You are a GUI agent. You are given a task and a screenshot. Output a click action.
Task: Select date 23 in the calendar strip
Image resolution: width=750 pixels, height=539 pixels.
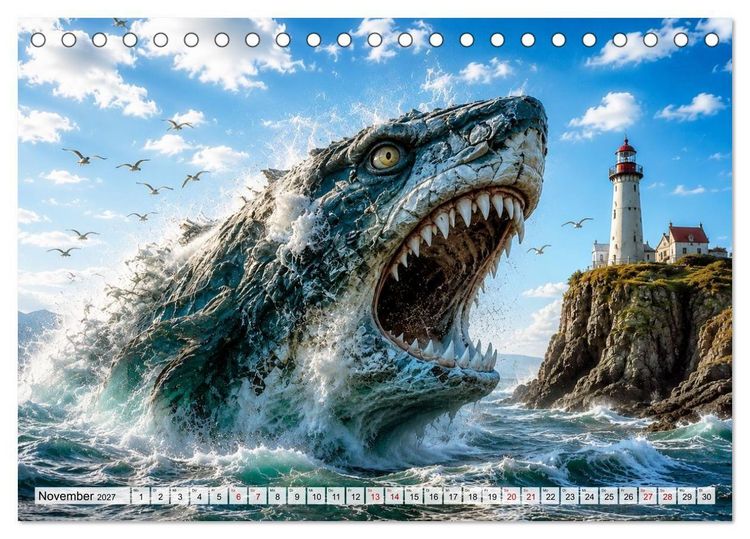point(570,496)
